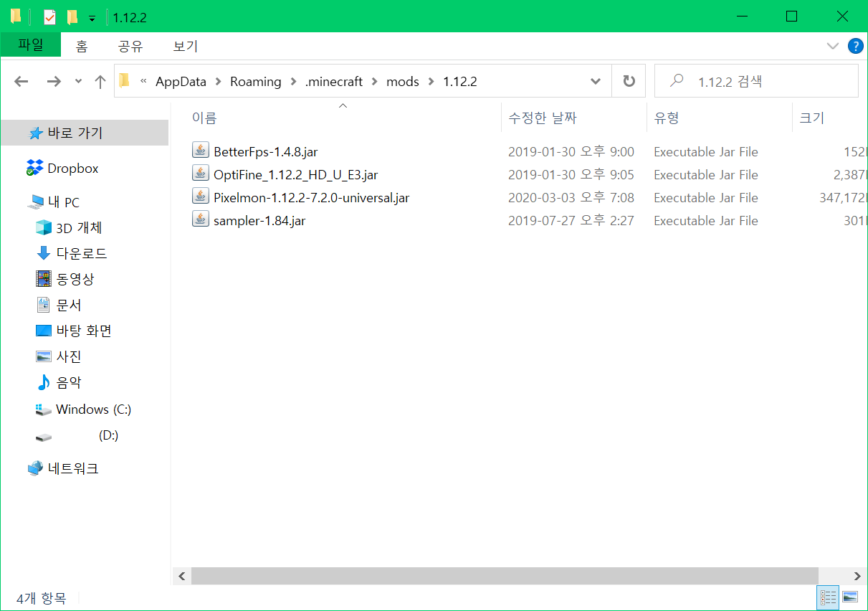Click the 1.12.2 검색 search field
868x611 pixels.
756,81
